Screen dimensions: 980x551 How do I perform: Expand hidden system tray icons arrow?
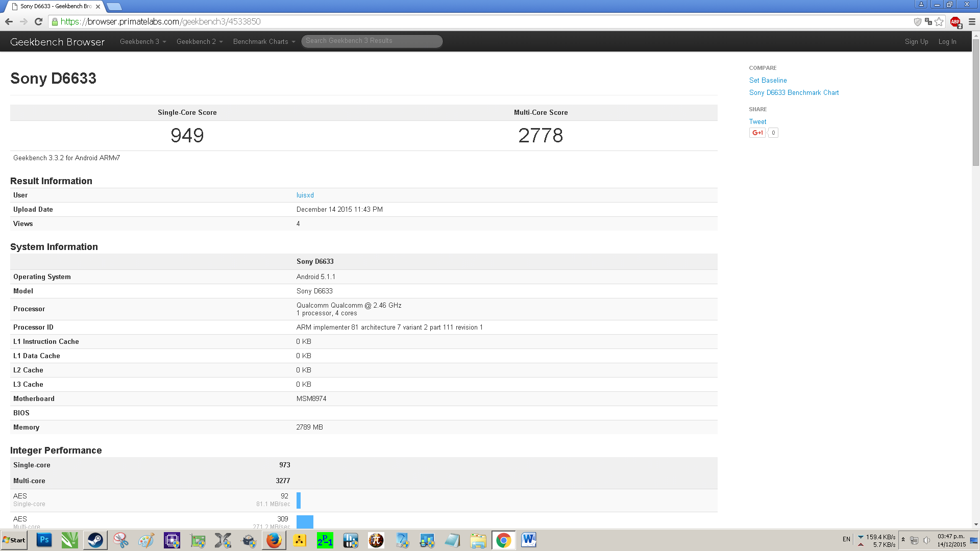click(x=903, y=540)
